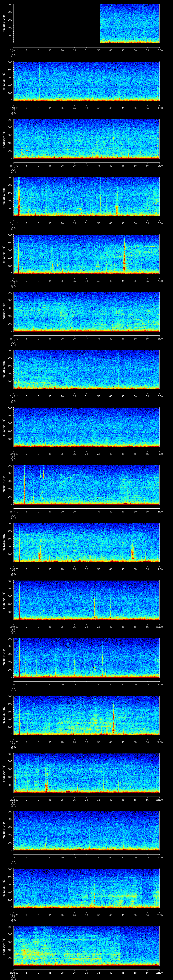Image resolution: width=173 pixels, height=980 pixels.
Task: Open the spectrogram panel starting at 6:23:00
Action: [x=87, y=831]
